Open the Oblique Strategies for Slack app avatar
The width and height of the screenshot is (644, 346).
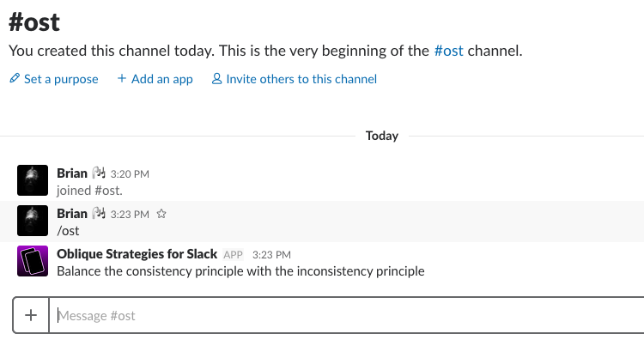coord(32,261)
